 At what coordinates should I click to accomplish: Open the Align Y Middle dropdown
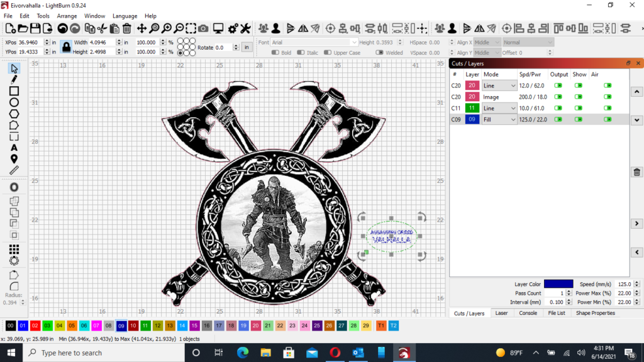487,53
